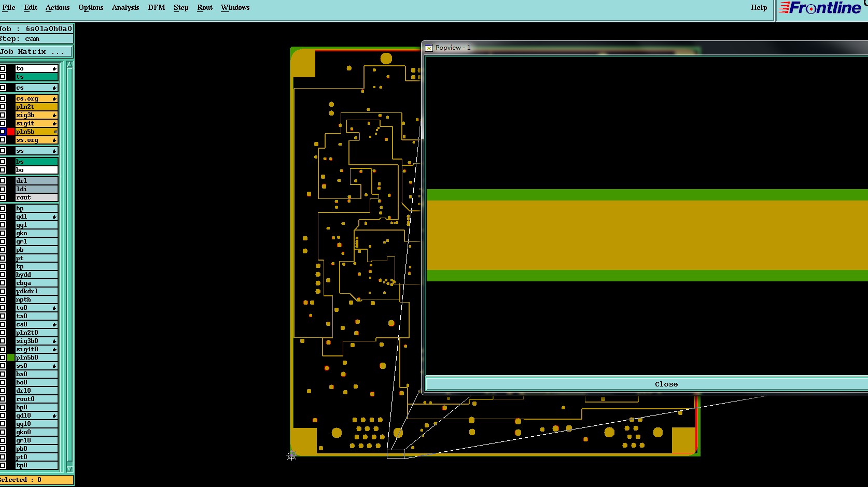Click the layer list scroll up arrow

click(x=69, y=65)
